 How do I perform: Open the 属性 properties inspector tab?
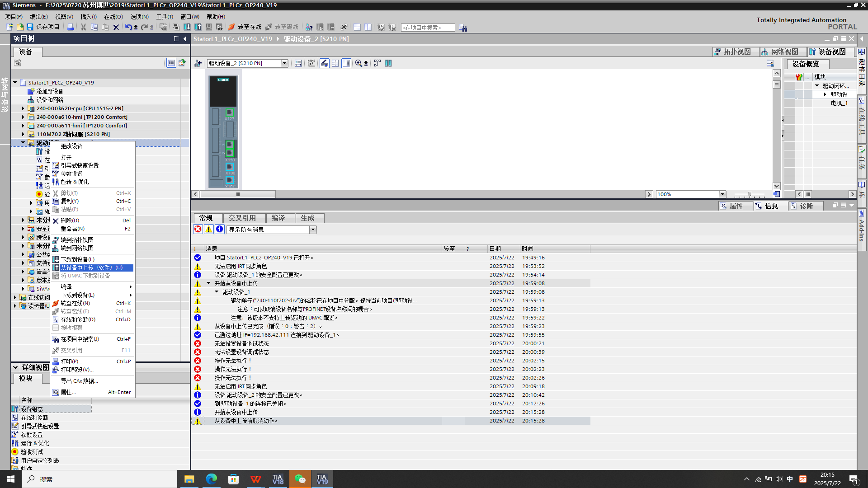(735, 206)
